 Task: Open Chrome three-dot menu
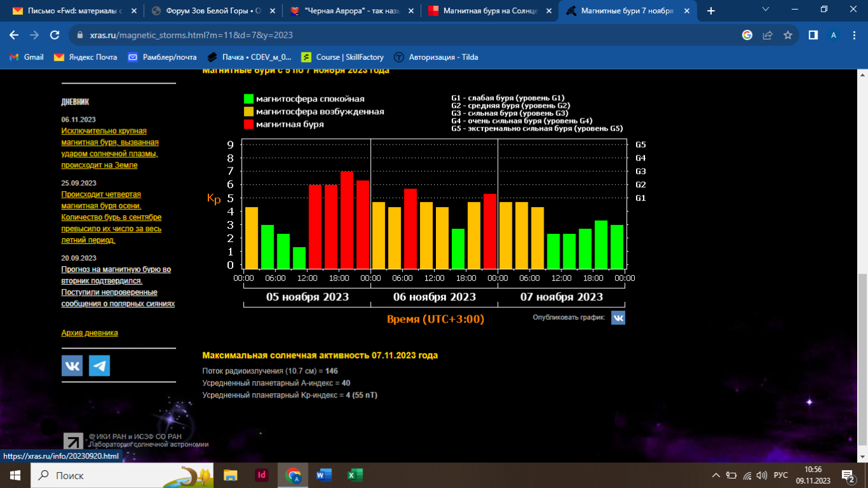pos(853,36)
